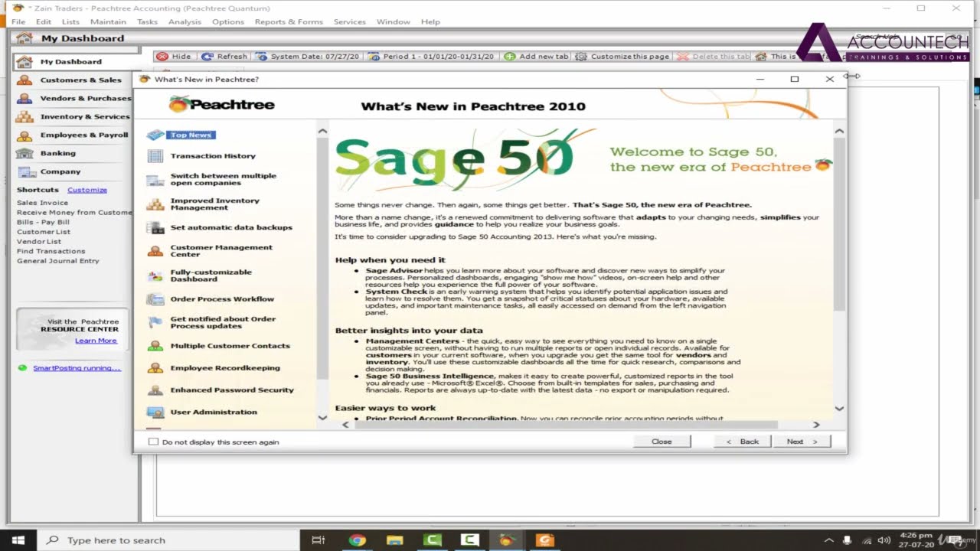Open the Services menu

click(350, 21)
